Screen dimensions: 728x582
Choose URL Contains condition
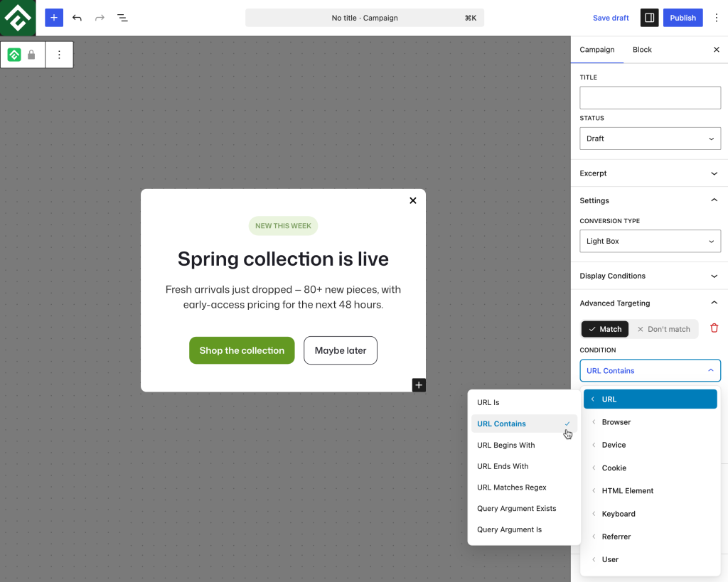[524, 424]
